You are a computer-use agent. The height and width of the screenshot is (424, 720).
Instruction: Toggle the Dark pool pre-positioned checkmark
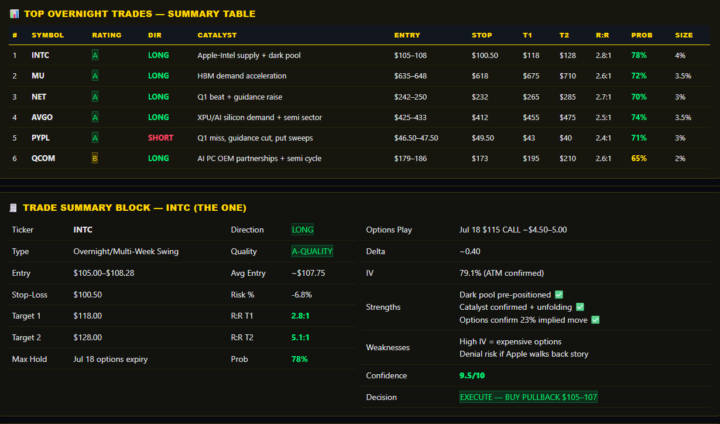(559, 294)
